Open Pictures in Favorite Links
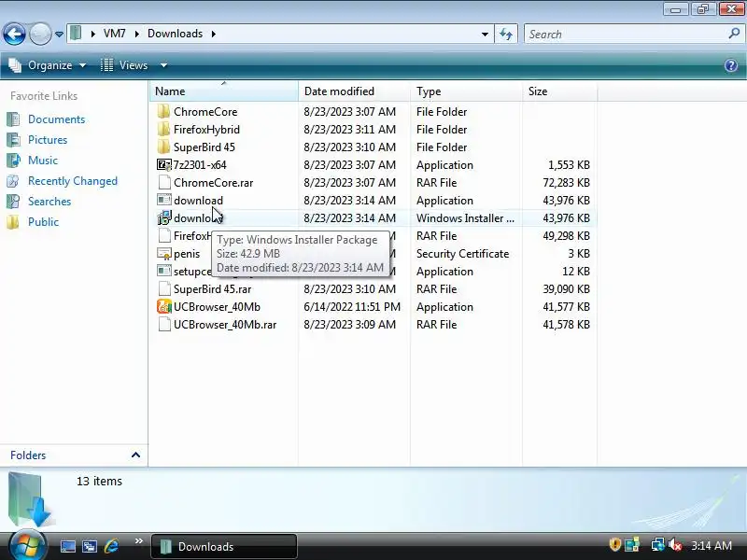This screenshot has height=560, width=747. (x=48, y=139)
